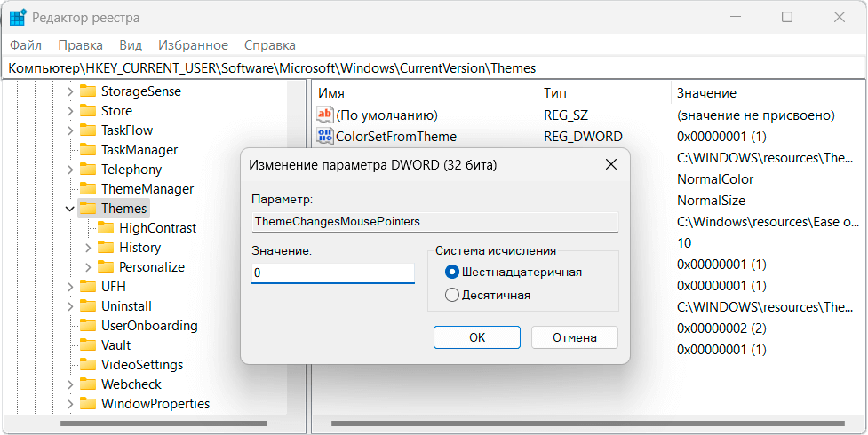The width and height of the screenshot is (868, 435).
Task: Click the Отмена button
Action: point(575,337)
